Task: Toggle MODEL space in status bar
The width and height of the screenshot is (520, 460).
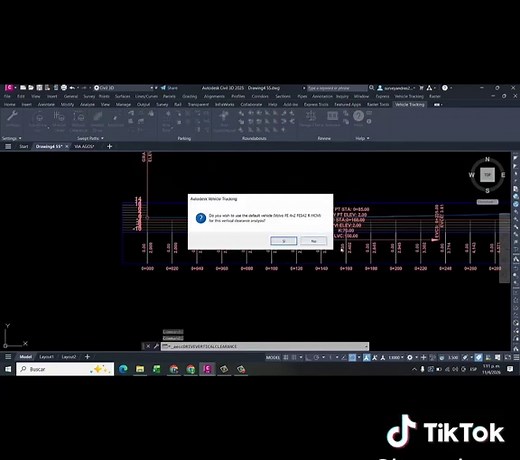Action: 273,357
